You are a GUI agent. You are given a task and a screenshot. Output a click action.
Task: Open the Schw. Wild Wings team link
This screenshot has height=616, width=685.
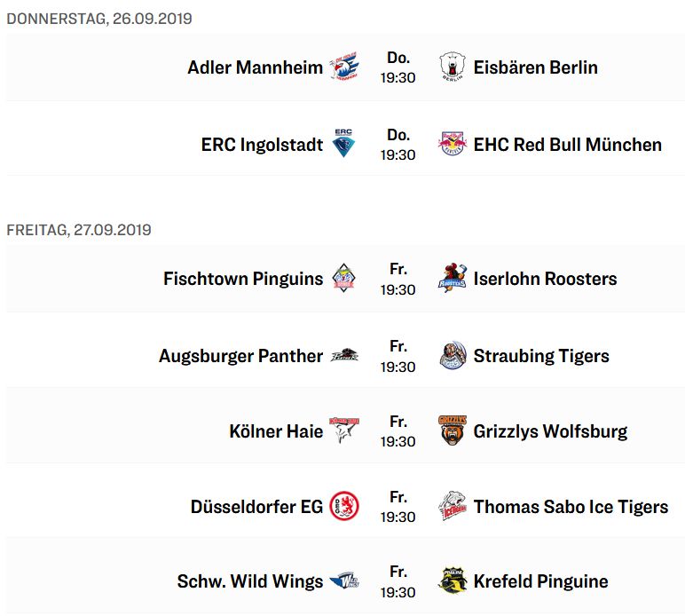(x=250, y=581)
